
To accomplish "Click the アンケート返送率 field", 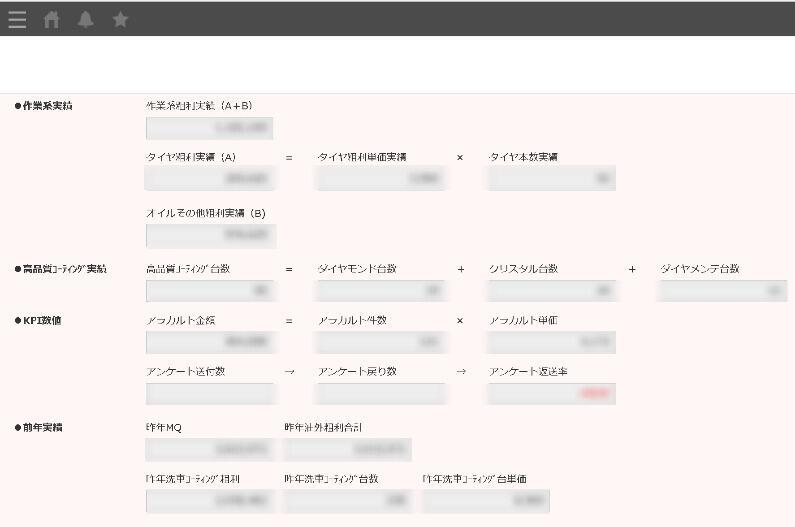I will pos(552,394).
